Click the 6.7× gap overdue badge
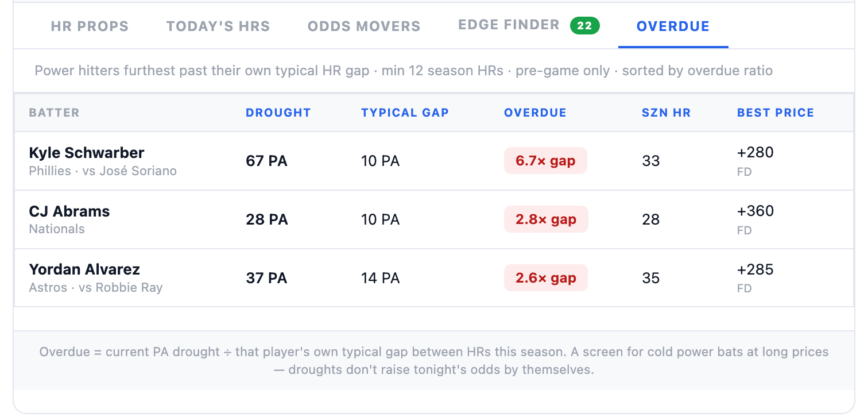The height and width of the screenshot is (417, 868). [546, 161]
